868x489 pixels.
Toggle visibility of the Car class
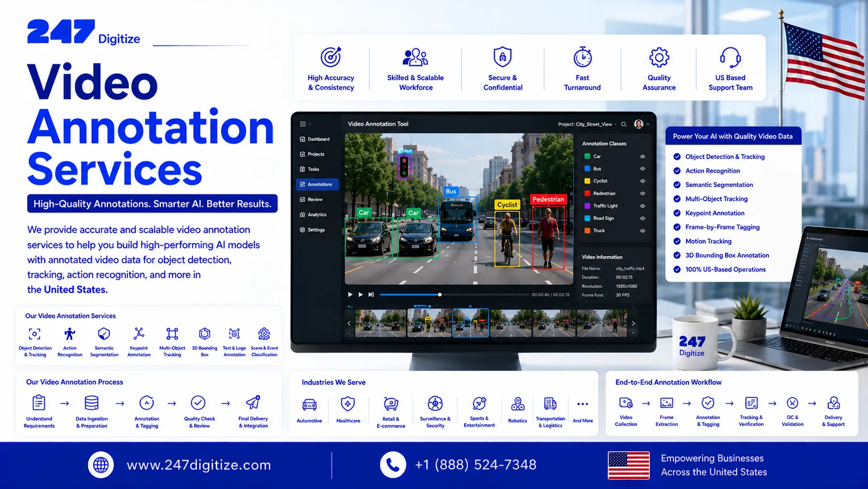click(643, 156)
